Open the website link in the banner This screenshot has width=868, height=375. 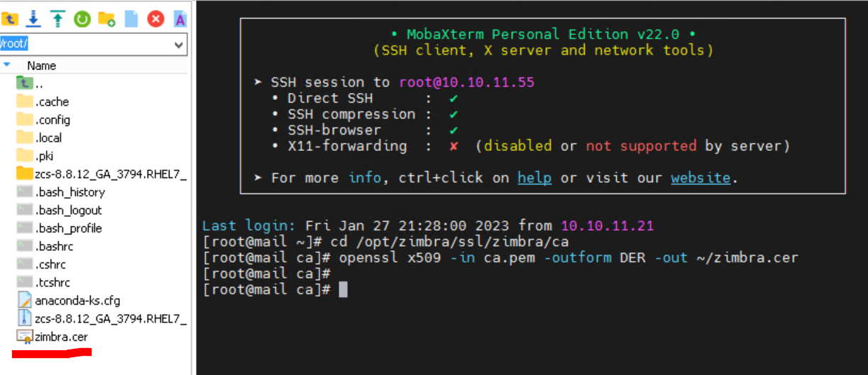(701, 177)
